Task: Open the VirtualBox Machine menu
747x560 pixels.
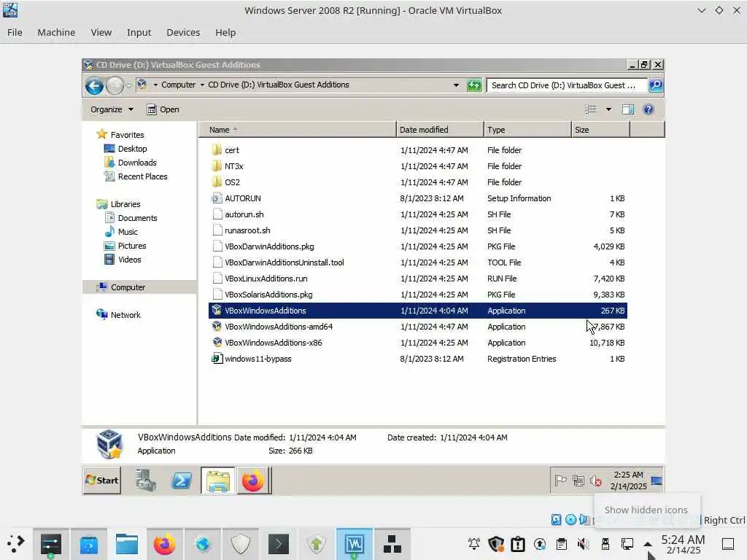Action: pyautogui.click(x=56, y=32)
